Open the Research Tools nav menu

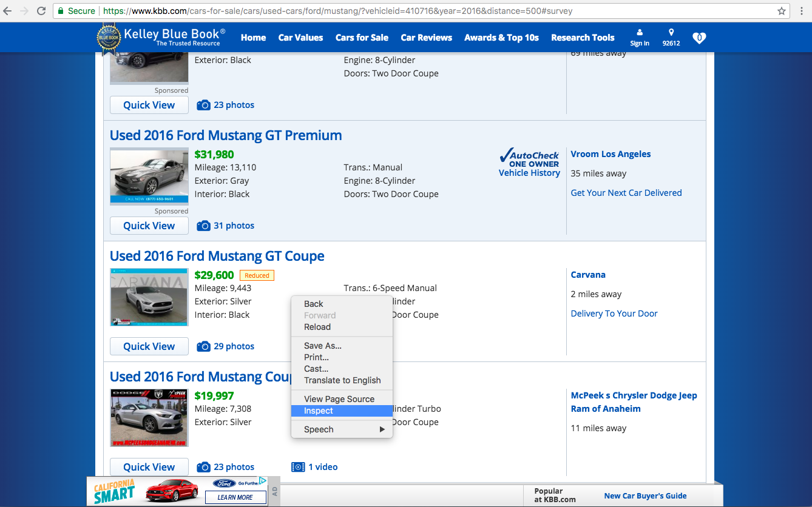click(583, 38)
